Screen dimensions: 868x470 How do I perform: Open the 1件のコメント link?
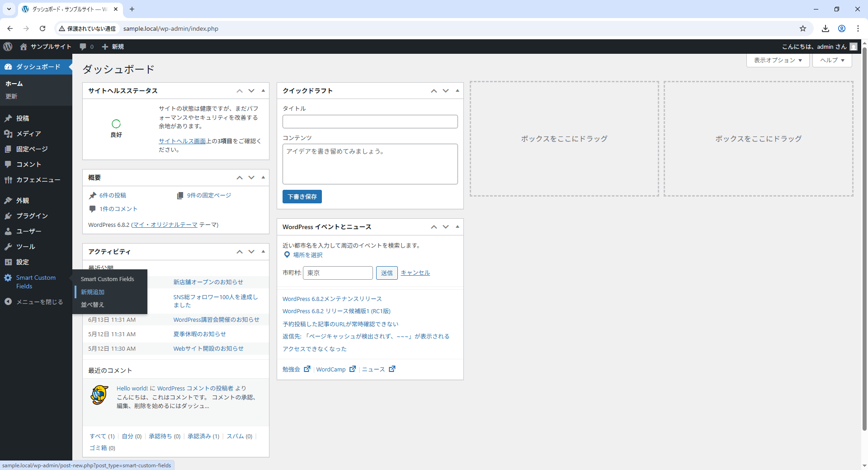point(118,209)
